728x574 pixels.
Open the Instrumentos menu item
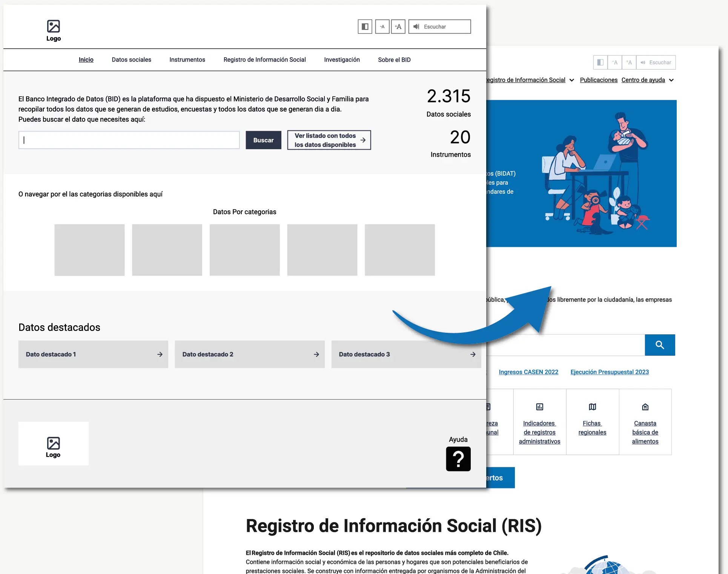click(x=187, y=60)
